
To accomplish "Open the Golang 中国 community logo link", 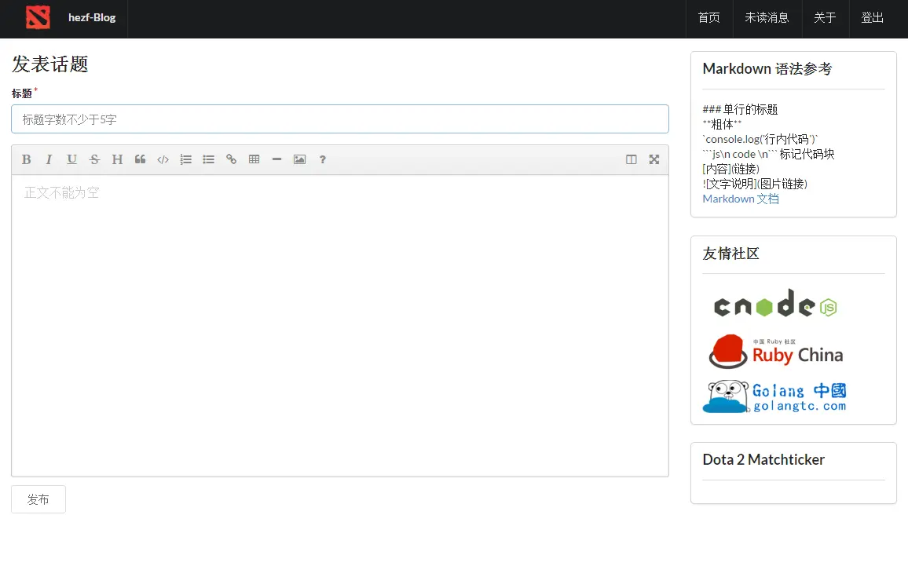I will (774, 396).
